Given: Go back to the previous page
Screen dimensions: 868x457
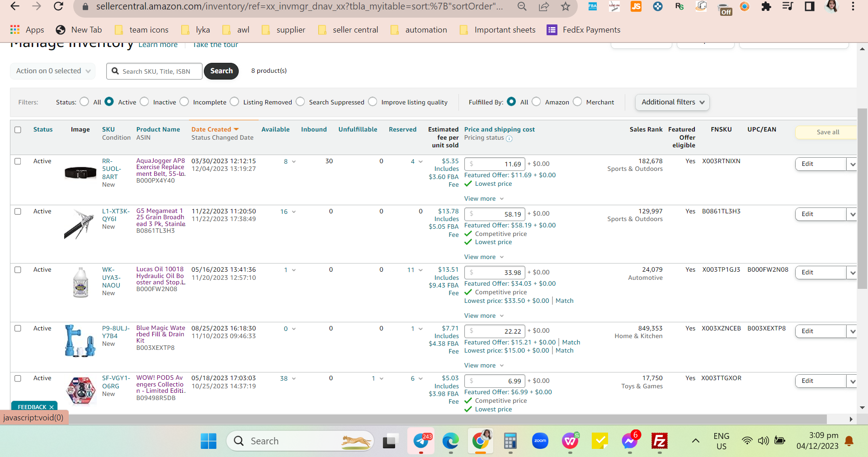Looking at the screenshot, I should tap(15, 6).
